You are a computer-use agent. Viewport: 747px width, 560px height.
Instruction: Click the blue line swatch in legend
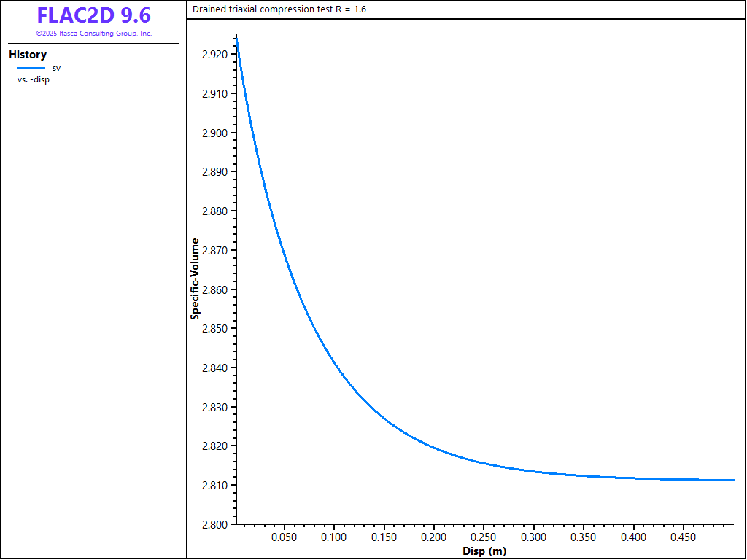pyautogui.click(x=31, y=68)
